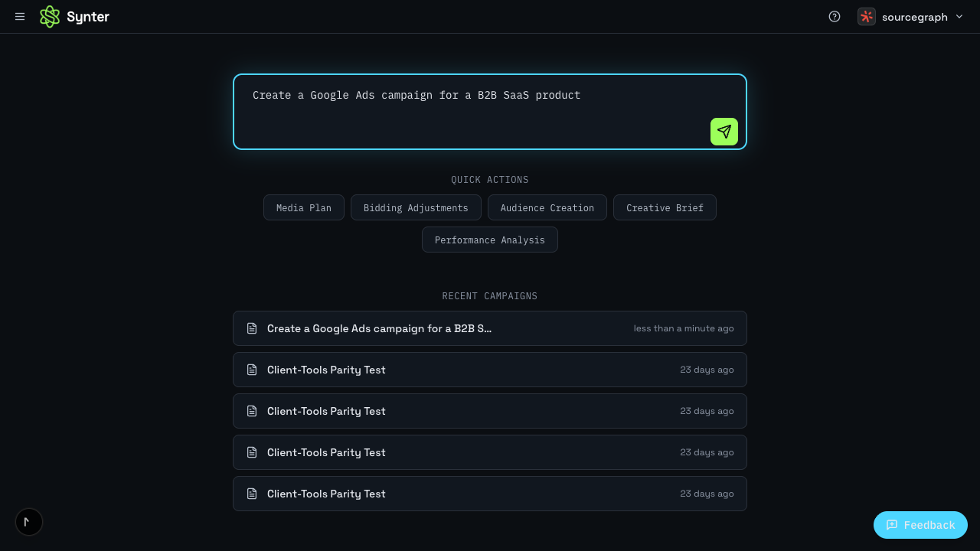Click the round floating icon at the bottom left
The width and height of the screenshot is (980, 551).
pos(29,522)
